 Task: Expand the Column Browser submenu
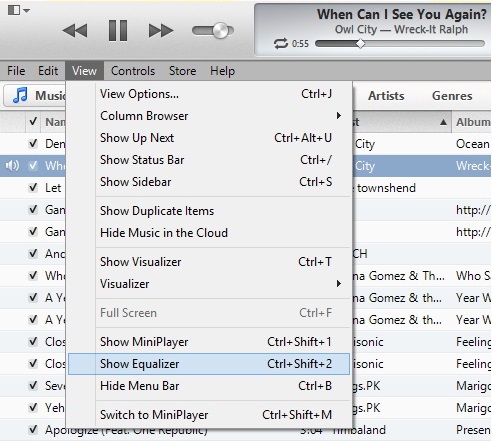click(x=209, y=116)
